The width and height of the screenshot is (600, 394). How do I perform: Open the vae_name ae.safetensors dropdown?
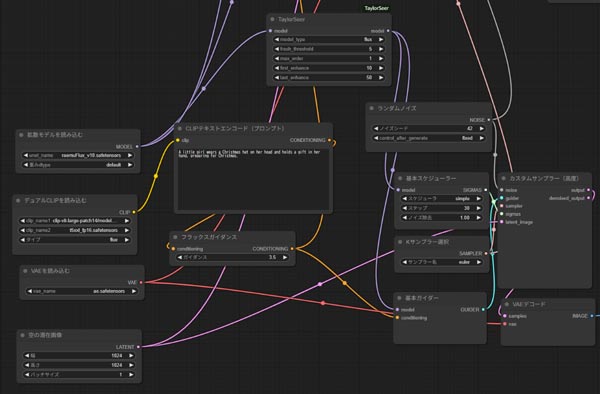pyautogui.click(x=82, y=291)
